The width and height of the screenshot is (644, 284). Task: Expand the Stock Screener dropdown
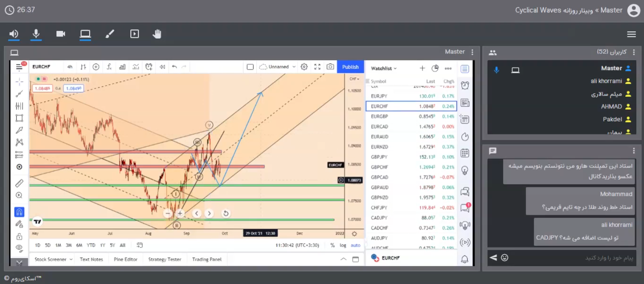53,259
